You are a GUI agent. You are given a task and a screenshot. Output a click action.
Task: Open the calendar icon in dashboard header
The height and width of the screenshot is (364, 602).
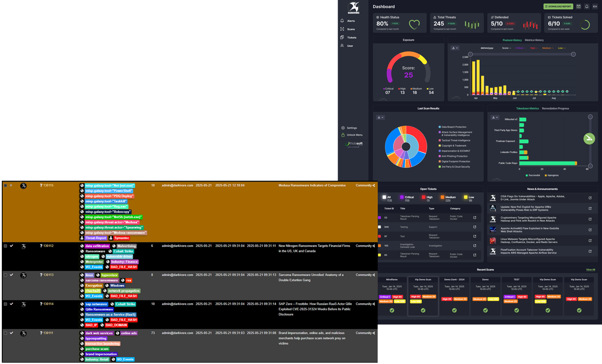[578, 6]
